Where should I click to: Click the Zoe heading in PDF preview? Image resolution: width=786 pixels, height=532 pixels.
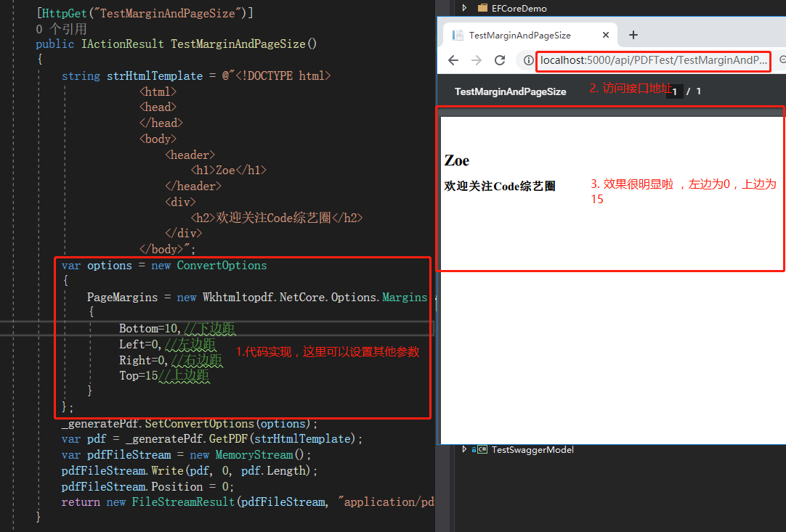click(457, 161)
